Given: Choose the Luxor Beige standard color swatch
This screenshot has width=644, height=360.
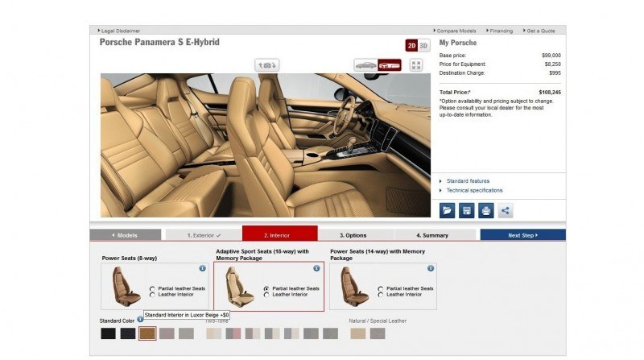Looking at the screenshot, I should 147,333.
